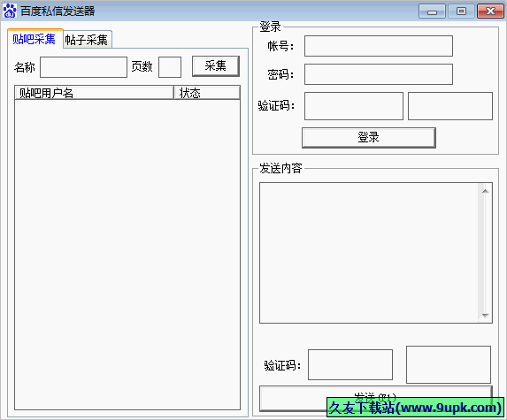507x420 pixels.
Task: Click the 采集 button
Action: coord(216,66)
